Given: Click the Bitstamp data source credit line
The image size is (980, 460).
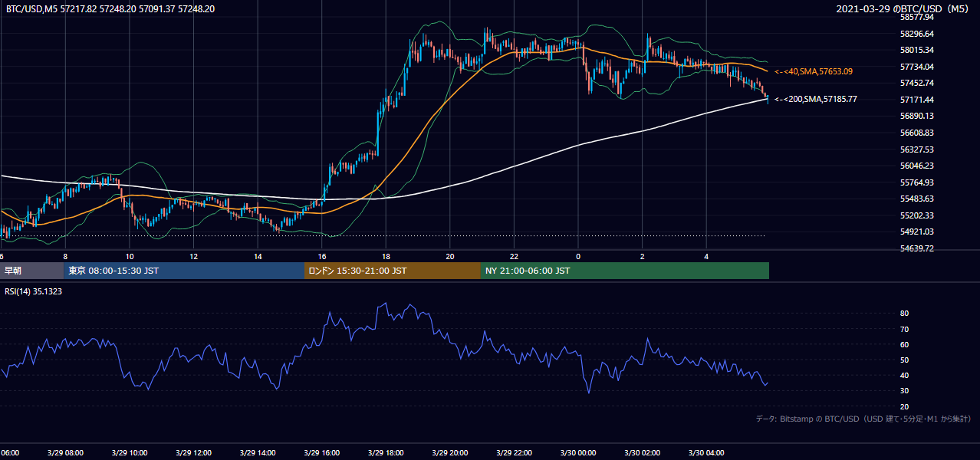Looking at the screenshot, I should pyautogui.click(x=864, y=419).
